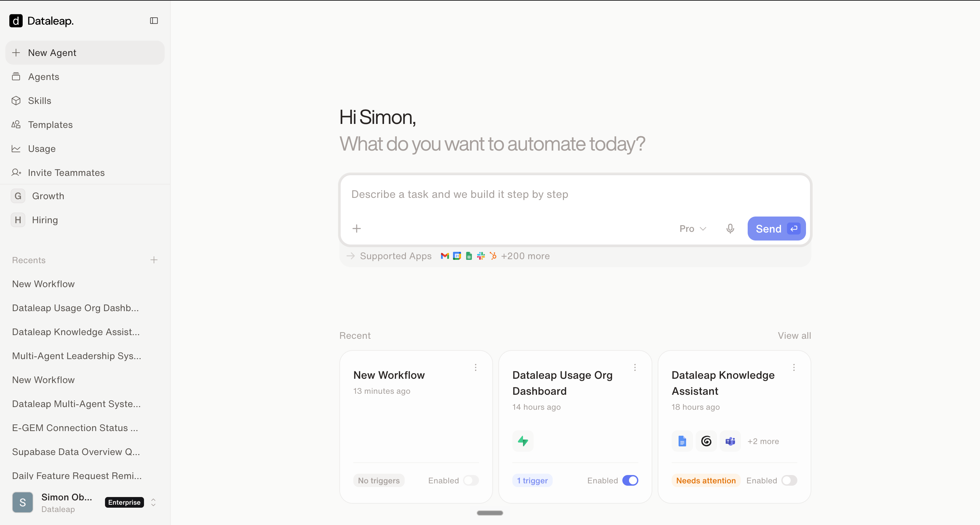Click the +200 more apps link
Viewport: 980px width, 525px height.
[x=525, y=256]
